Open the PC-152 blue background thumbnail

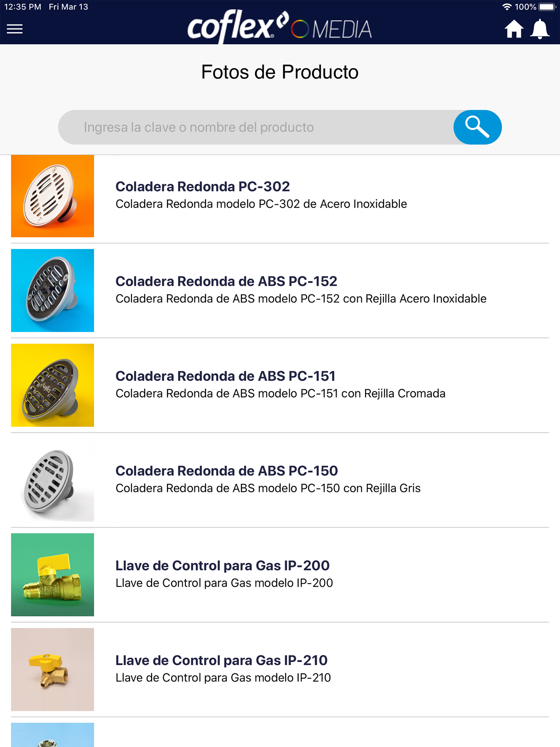point(52,290)
